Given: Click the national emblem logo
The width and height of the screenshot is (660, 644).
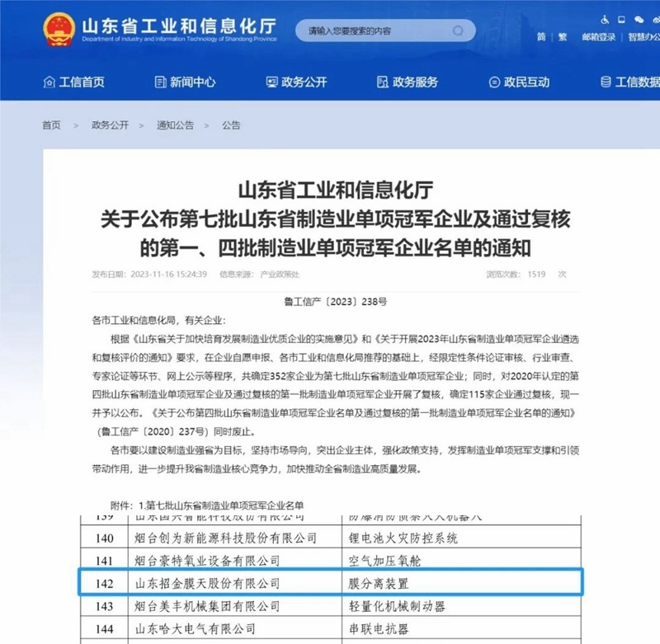Looking at the screenshot, I should 59,30.
